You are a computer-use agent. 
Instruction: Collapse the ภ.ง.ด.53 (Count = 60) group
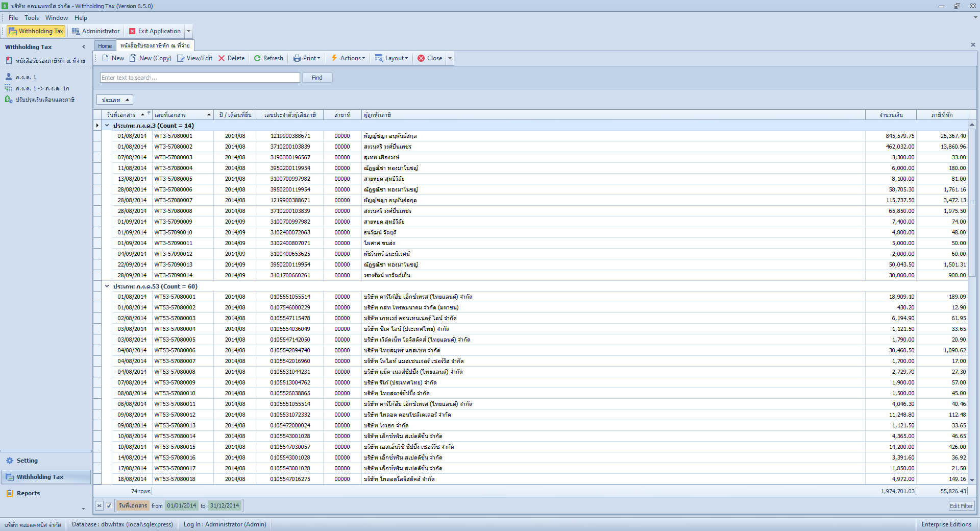pyautogui.click(x=107, y=286)
